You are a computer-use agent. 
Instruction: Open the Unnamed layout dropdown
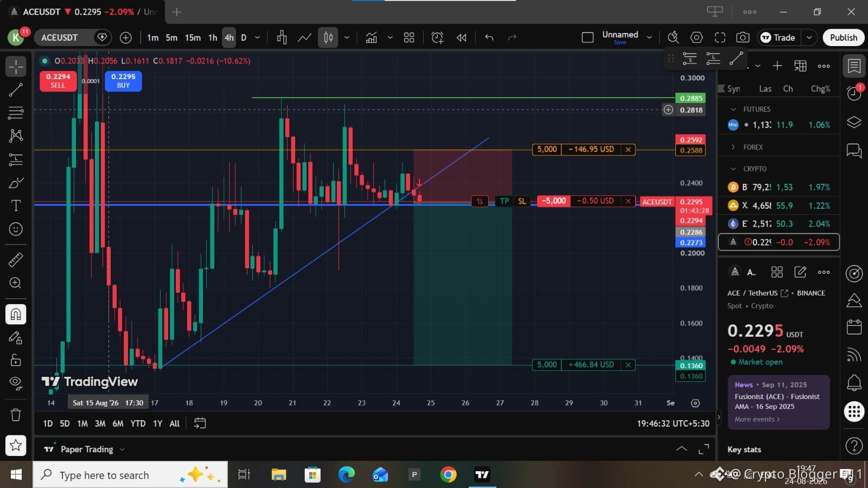click(649, 37)
